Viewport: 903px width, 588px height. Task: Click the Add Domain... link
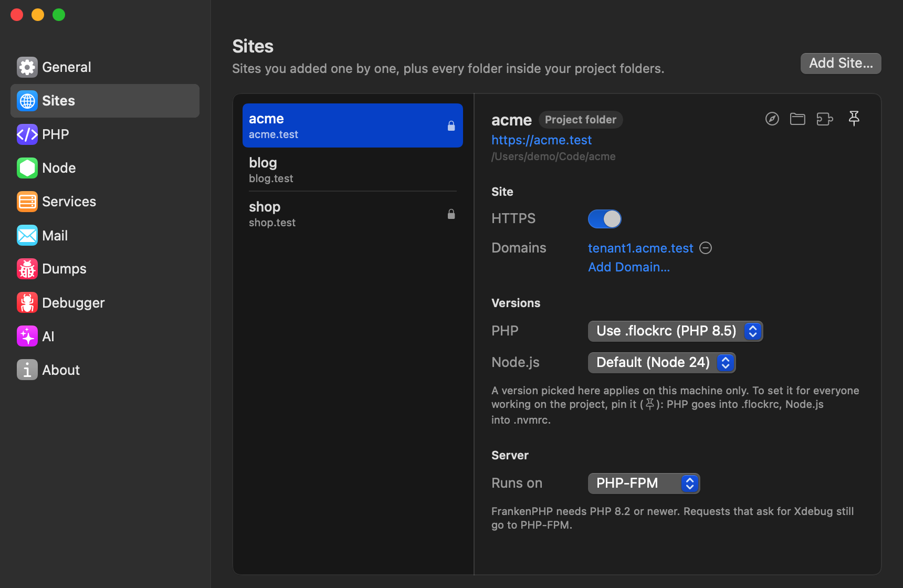pyautogui.click(x=629, y=267)
